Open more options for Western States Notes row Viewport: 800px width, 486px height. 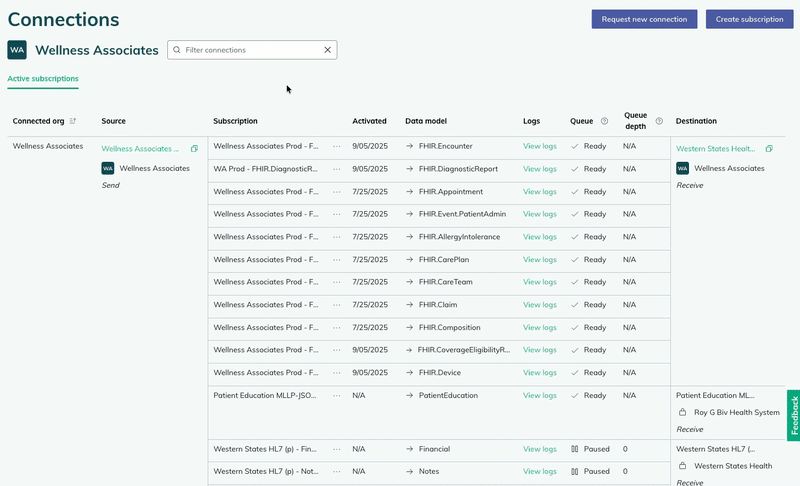[337, 472]
